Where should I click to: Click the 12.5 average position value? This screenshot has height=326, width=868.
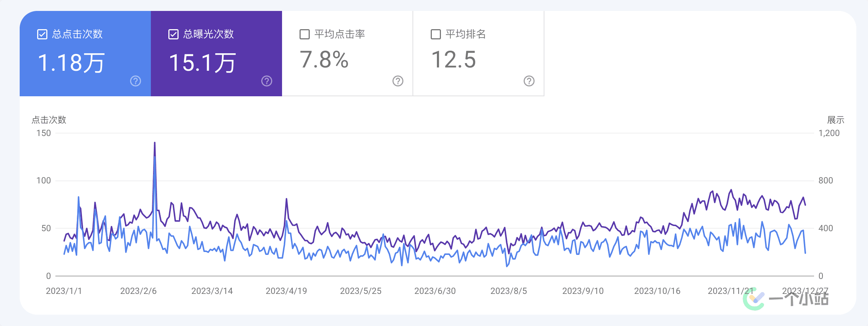[454, 59]
